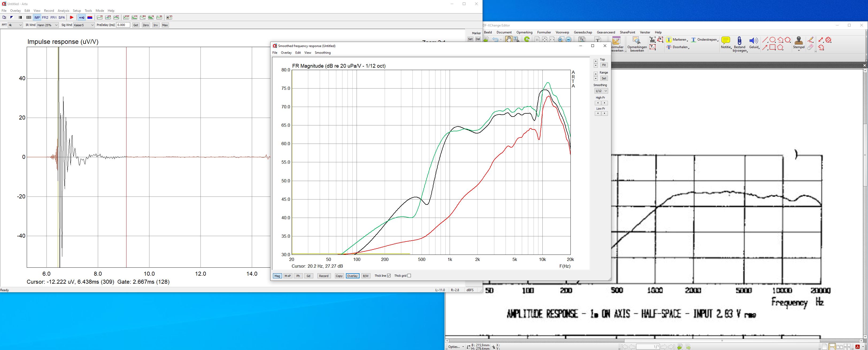
Task: Select the oval shape tool in PDF editor
Action: (x=773, y=40)
